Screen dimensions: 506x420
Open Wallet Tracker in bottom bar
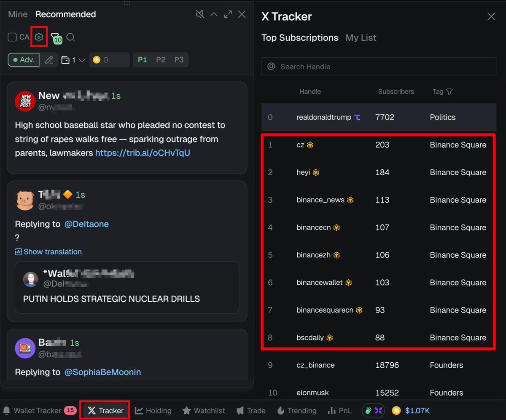point(39,410)
